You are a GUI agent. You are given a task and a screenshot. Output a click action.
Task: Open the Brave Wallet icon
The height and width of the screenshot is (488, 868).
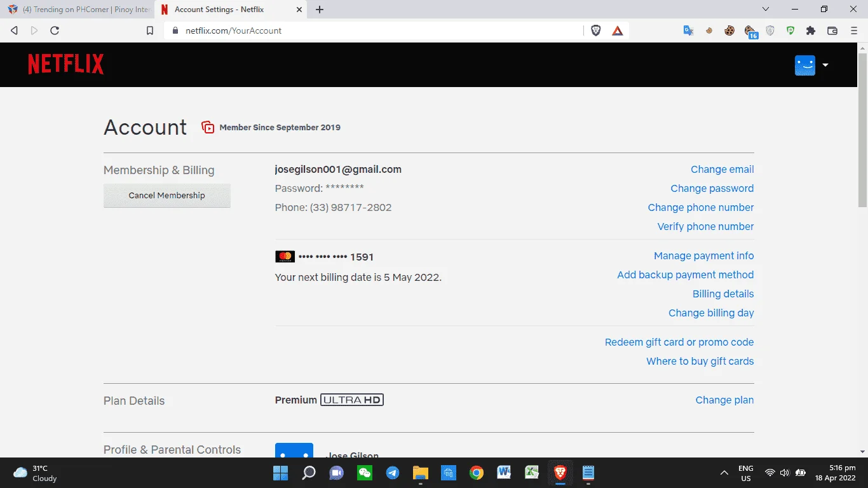(832, 30)
